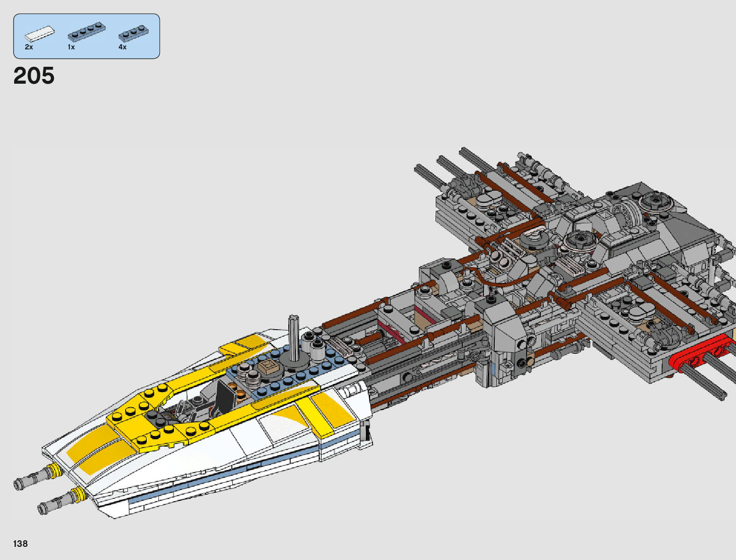Click the 1x quantity label
736x560 pixels.
click(x=71, y=47)
